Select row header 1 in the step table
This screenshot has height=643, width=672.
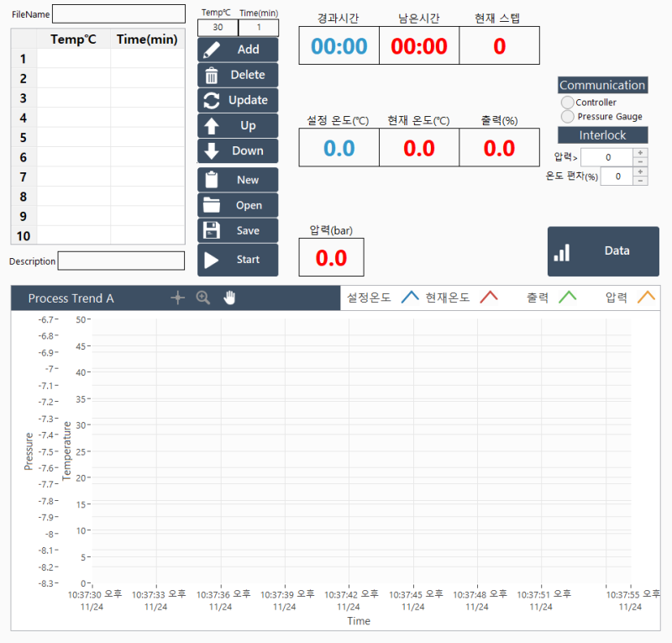(24, 59)
